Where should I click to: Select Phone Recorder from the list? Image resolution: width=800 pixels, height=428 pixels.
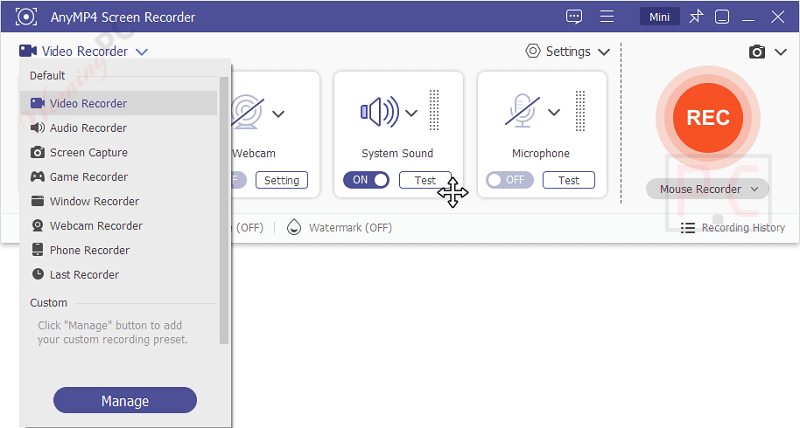coord(118,250)
